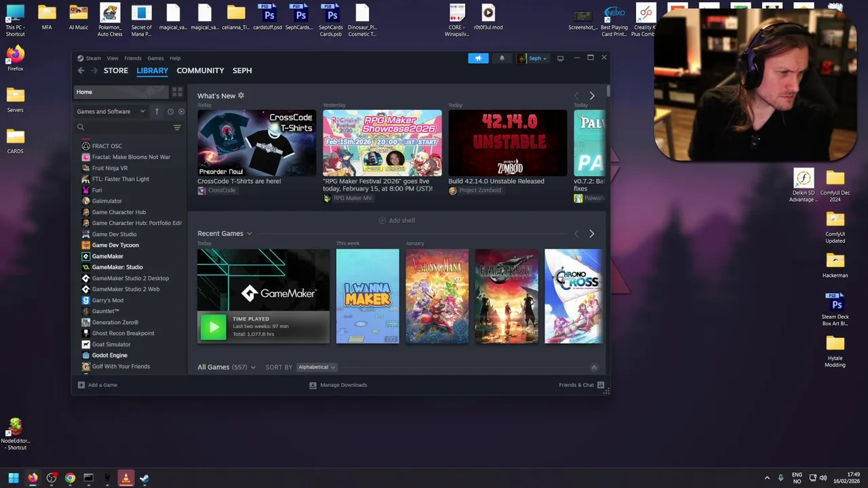
Task: Open VLC from the taskbar
Action: tap(125, 478)
